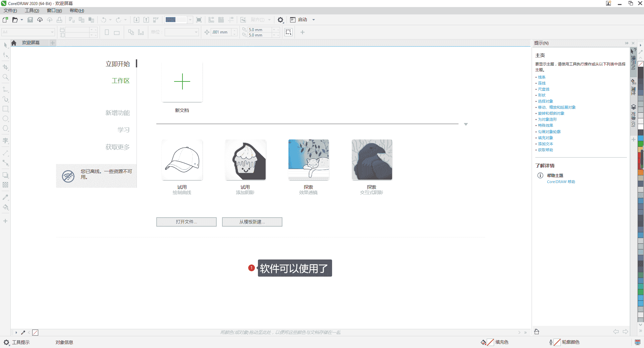Click the fill color 填充色 swatch in status bar
Image resolution: width=644 pixels, height=348 pixels.
coord(490,342)
